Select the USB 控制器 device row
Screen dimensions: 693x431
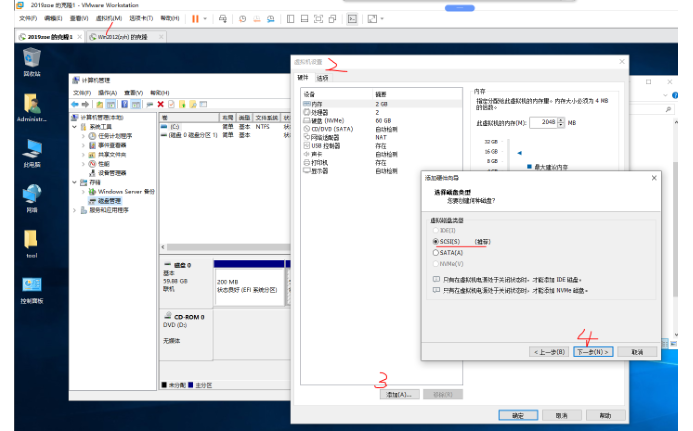[382, 146]
